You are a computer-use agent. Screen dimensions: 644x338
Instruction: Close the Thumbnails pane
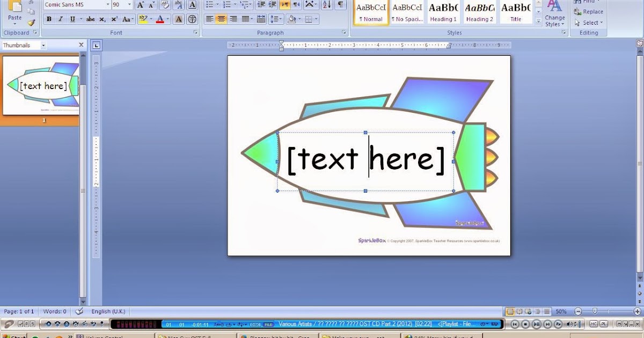(x=81, y=45)
